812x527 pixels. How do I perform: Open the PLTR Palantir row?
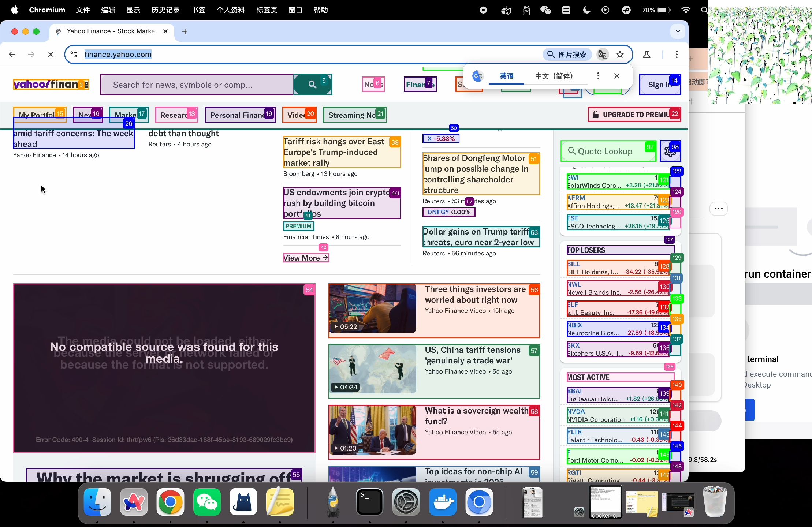[x=618, y=436]
